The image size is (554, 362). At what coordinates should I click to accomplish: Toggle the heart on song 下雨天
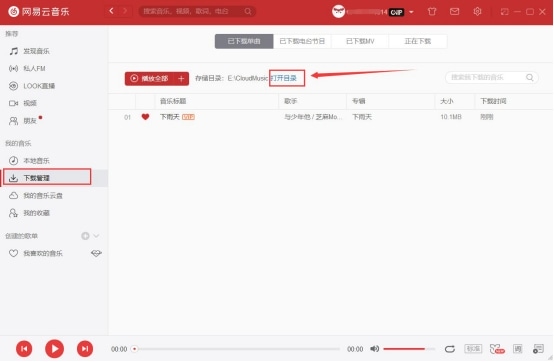click(145, 117)
